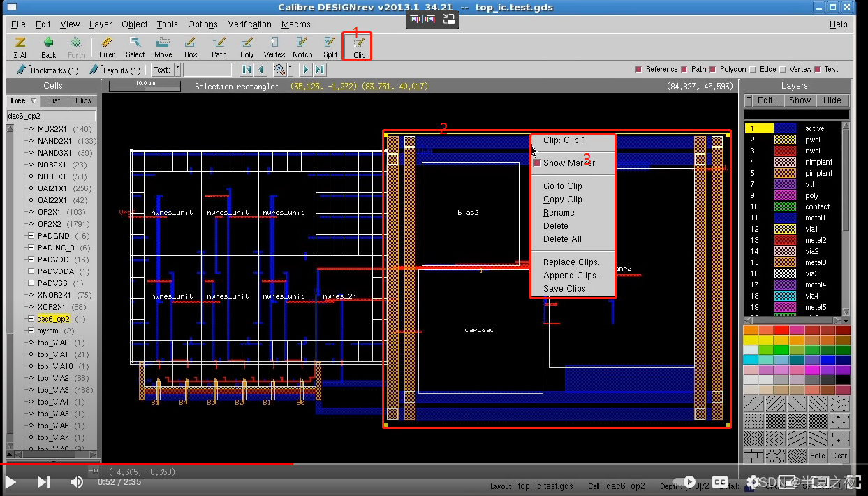
Task: Expand the myram cell node
Action: point(31,331)
